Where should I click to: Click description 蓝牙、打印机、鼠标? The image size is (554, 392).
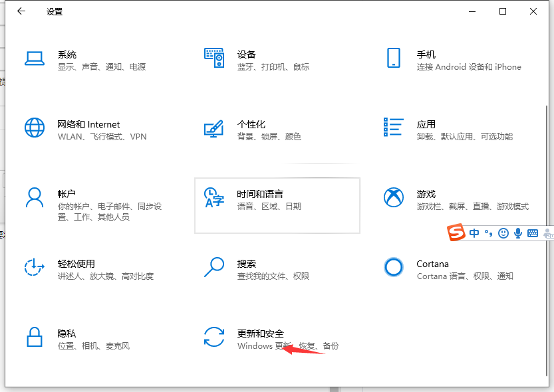click(273, 66)
